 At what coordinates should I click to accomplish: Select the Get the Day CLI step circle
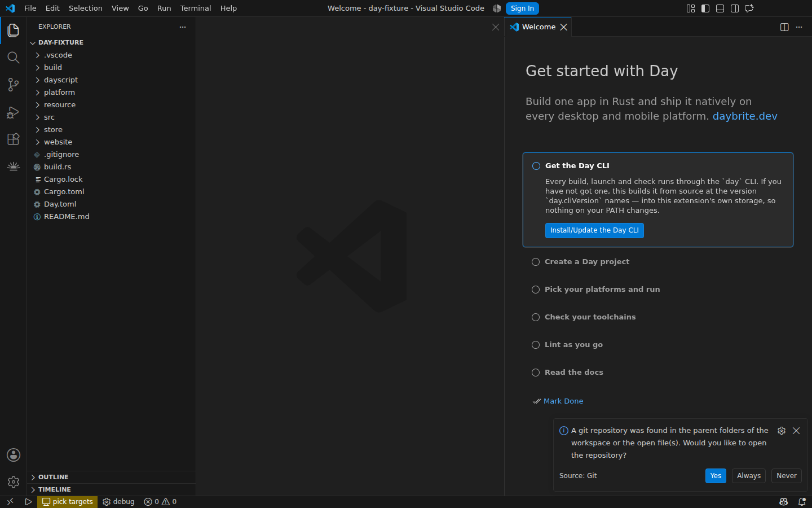[x=536, y=166]
